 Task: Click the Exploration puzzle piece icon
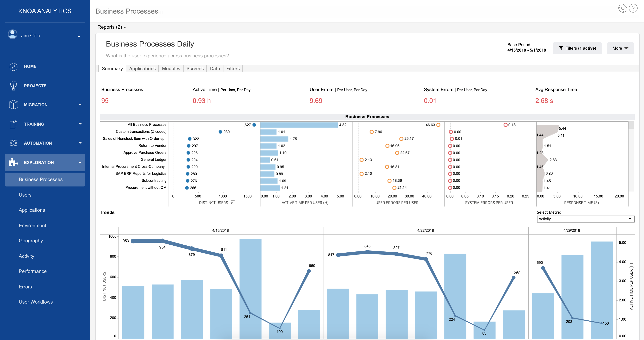click(x=14, y=162)
